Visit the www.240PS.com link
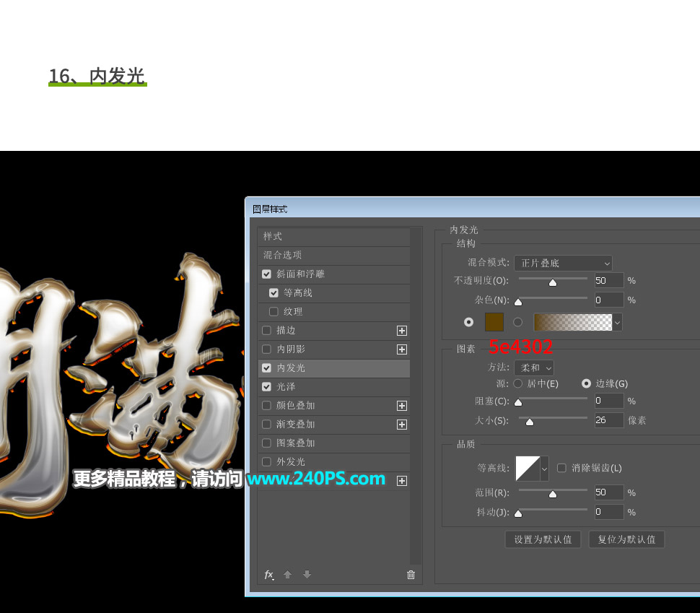 (x=316, y=478)
